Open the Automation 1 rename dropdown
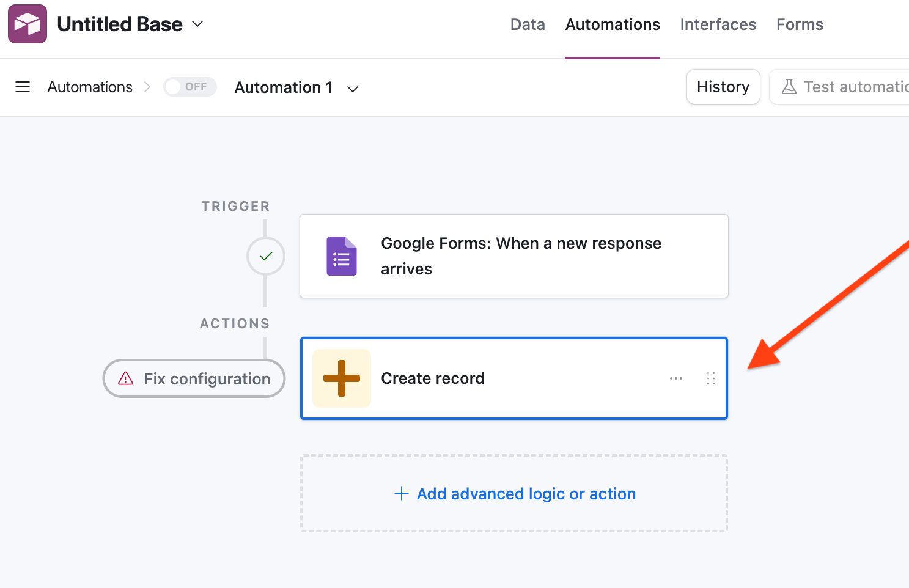This screenshot has height=588, width=909. click(x=353, y=89)
